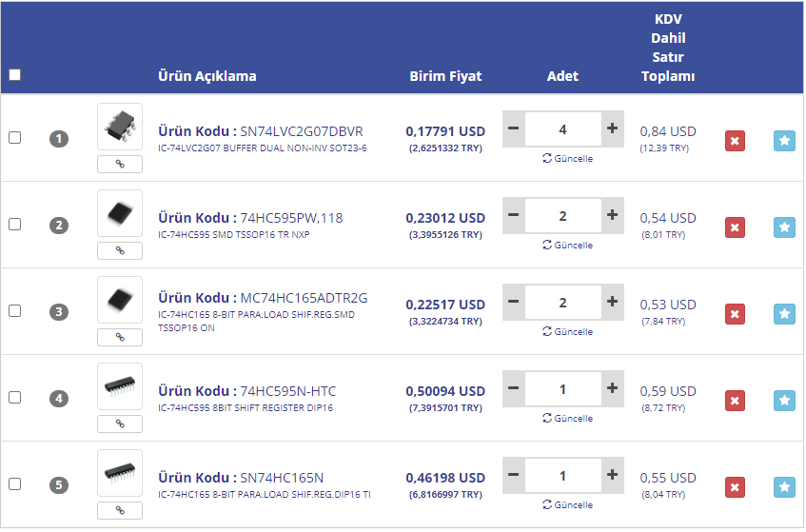Image resolution: width=806 pixels, height=532 pixels.
Task: Delete the MC74HC165ADTR2G row with red X
Action: coord(735,314)
